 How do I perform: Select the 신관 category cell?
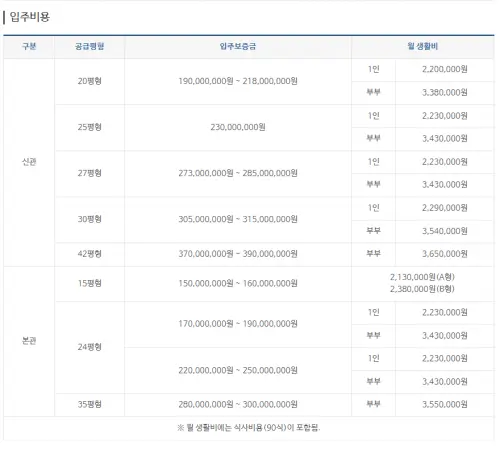tap(29, 162)
